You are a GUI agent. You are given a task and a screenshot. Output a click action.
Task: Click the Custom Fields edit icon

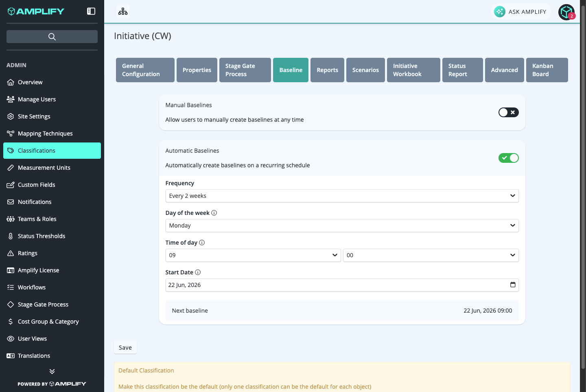click(x=11, y=185)
